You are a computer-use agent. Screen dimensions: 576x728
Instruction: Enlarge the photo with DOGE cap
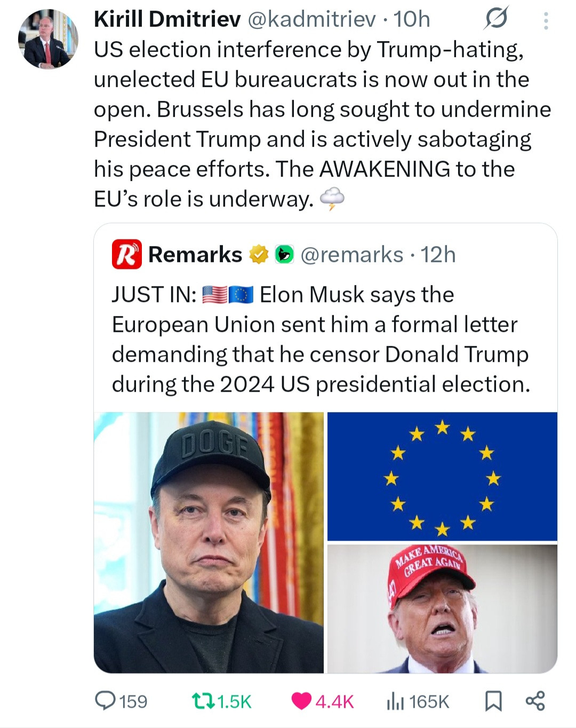[209, 542]
